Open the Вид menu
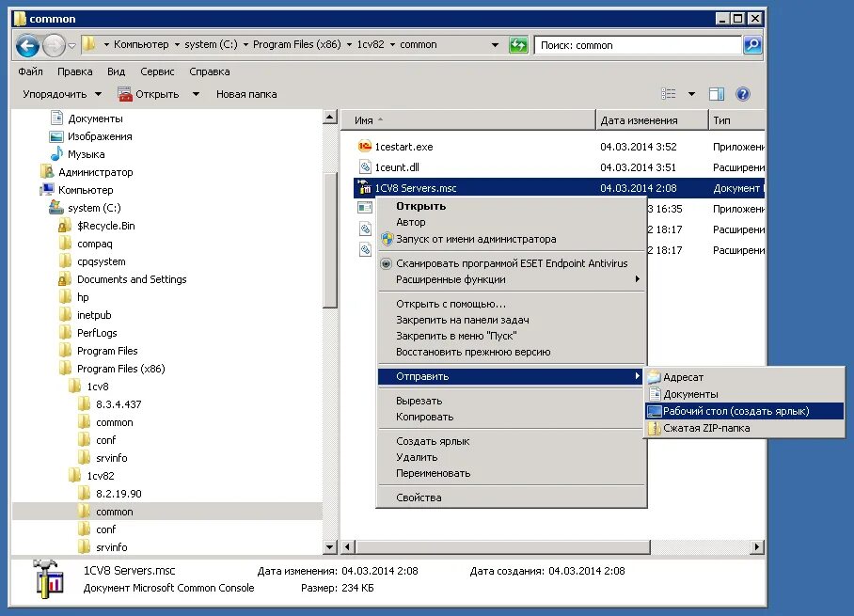Viewport: 854px width, 616px height. click(x=116, y=71)
